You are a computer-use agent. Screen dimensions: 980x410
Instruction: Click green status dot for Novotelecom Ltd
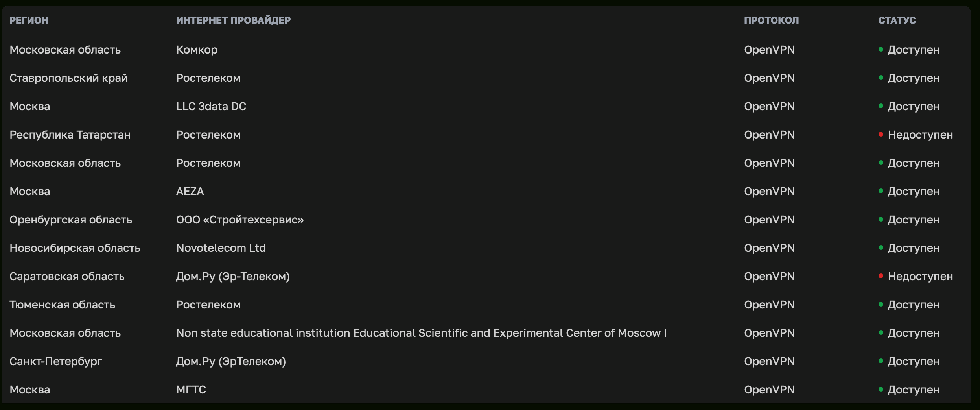(x=881, y=248)
